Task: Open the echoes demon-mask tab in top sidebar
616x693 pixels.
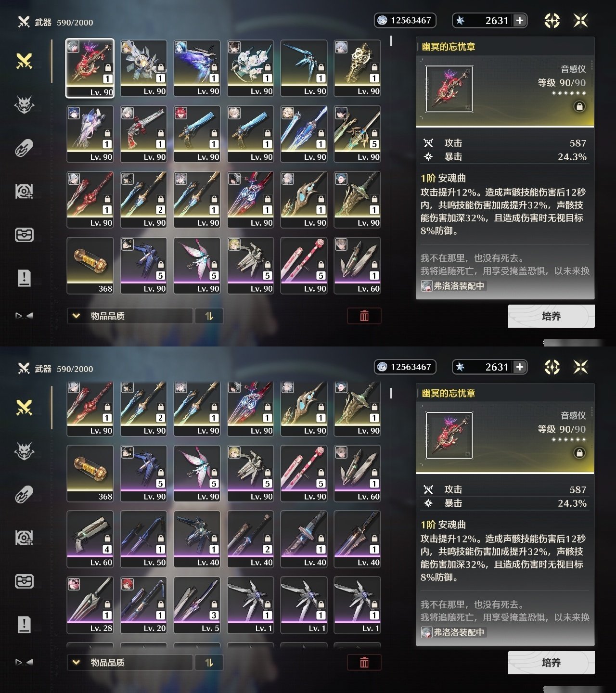Action: (24, 104)
